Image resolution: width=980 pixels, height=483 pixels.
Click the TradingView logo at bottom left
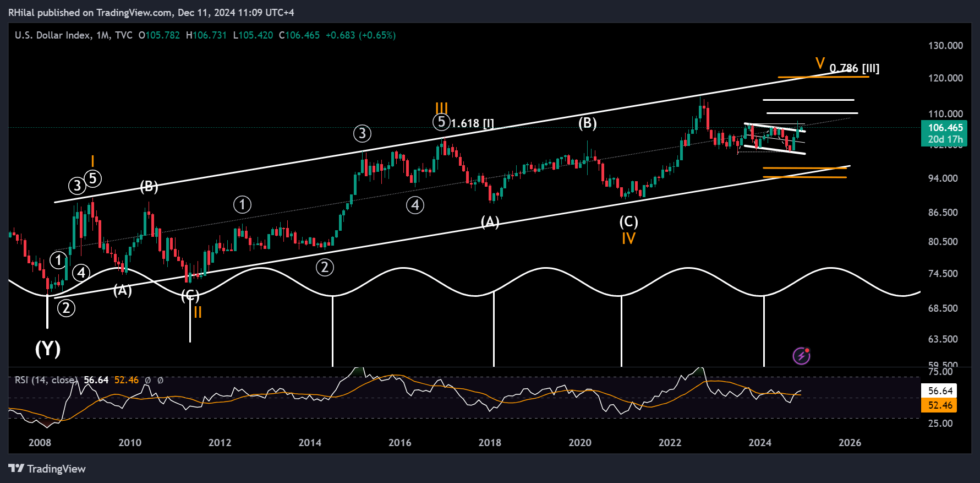click(47, 469)
